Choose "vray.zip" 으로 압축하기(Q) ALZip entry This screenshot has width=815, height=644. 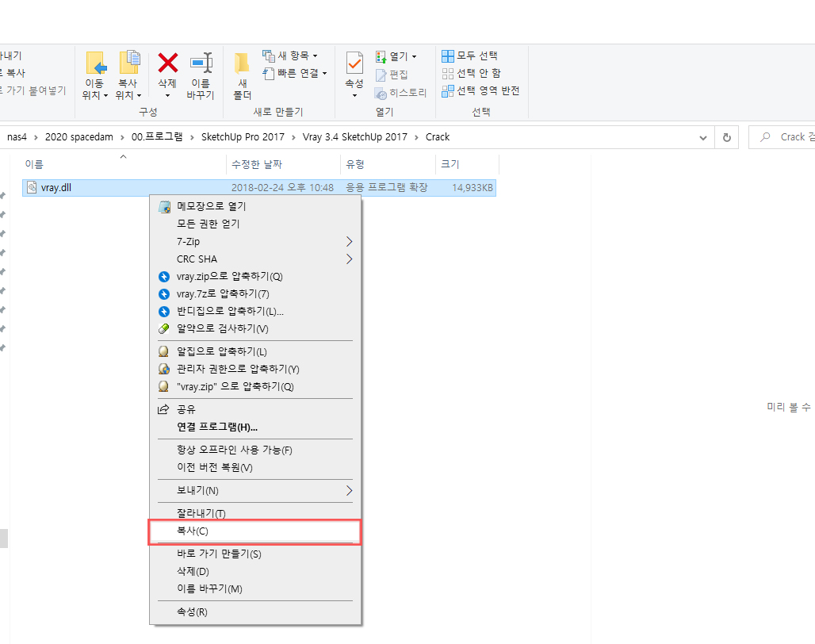point(255,387)
